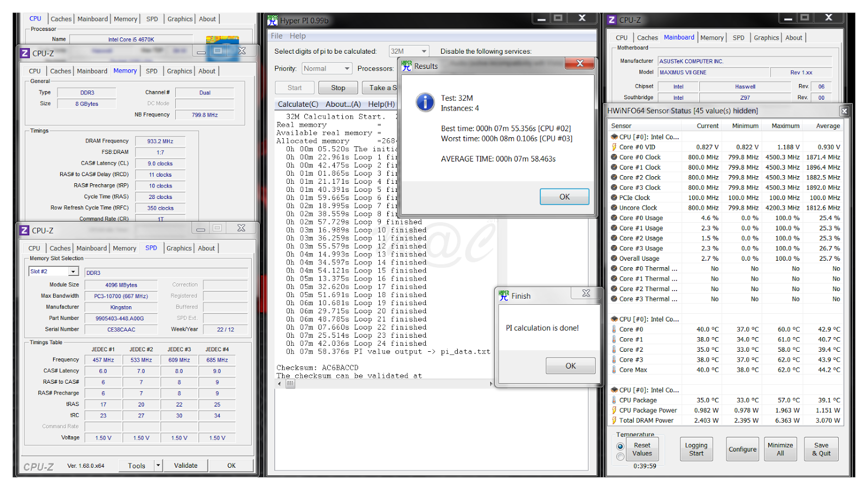
Task: Click the 'Checksum: AC6BACCD' line in Hyper PI log
Action: 318,367
